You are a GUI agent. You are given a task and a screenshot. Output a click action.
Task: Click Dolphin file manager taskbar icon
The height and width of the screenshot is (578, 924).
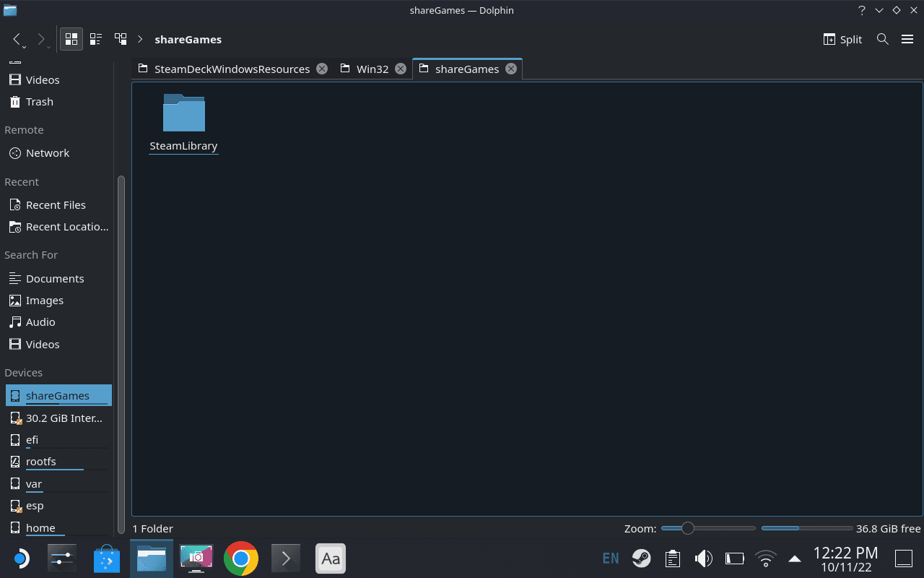pos(152,558)
